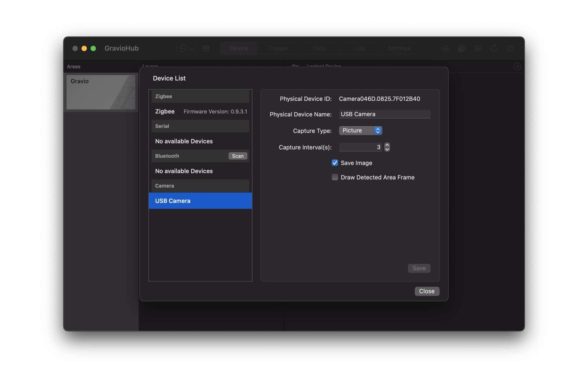588x384 pixels.
Task: Select the Gravio area thumbnail in the sidebar
Action: 101,92
